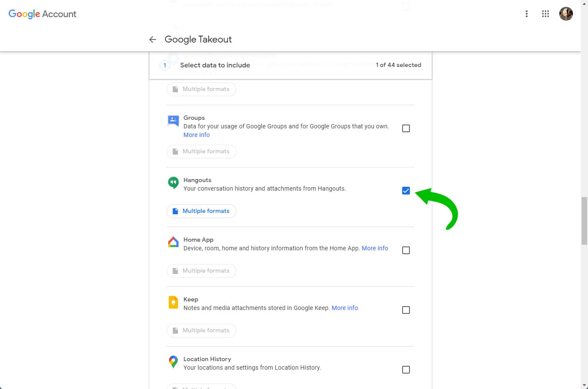Open Multiple formats for Hangouts
Screen dimensions: 588x389
tap(201, 211)
